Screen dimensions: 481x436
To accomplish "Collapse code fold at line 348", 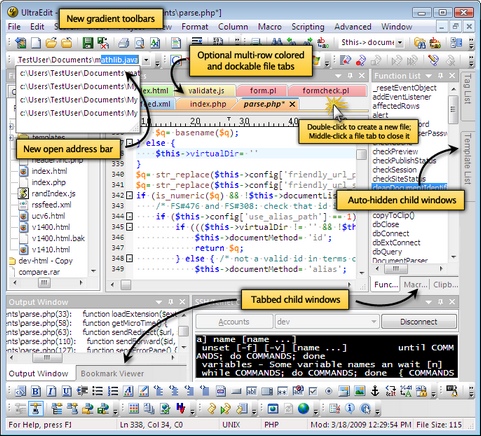I will pyautogui.click(x=130, y=258).
